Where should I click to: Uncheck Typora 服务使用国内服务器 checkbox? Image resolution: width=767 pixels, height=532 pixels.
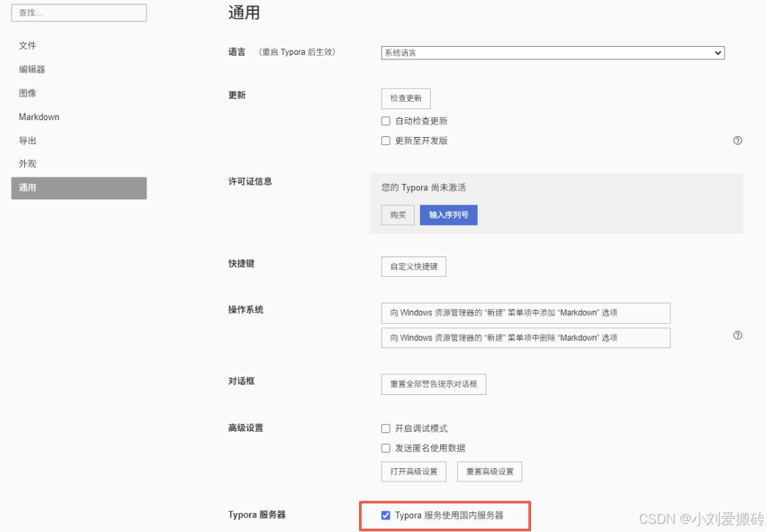[x=385, y=515]
